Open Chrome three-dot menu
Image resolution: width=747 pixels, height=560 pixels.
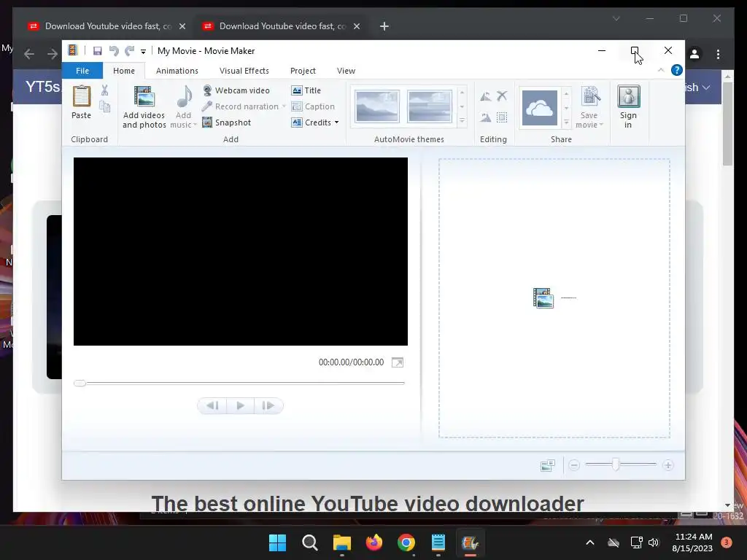coord(718,54)
